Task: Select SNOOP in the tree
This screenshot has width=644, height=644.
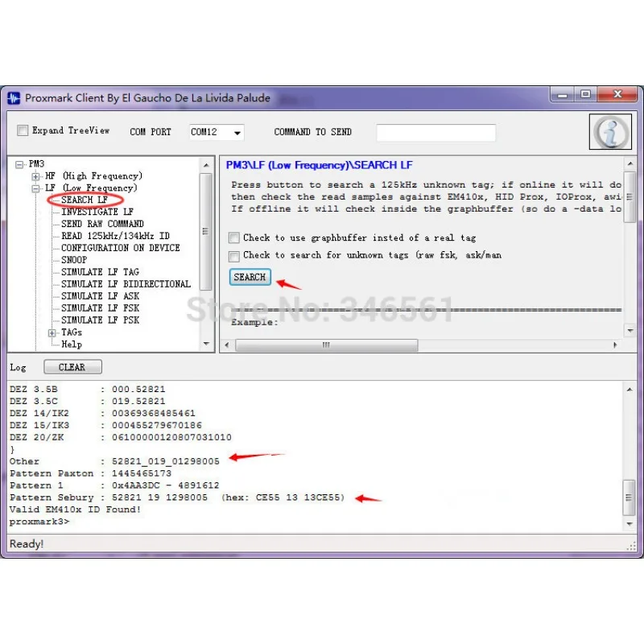Action: 74,260
